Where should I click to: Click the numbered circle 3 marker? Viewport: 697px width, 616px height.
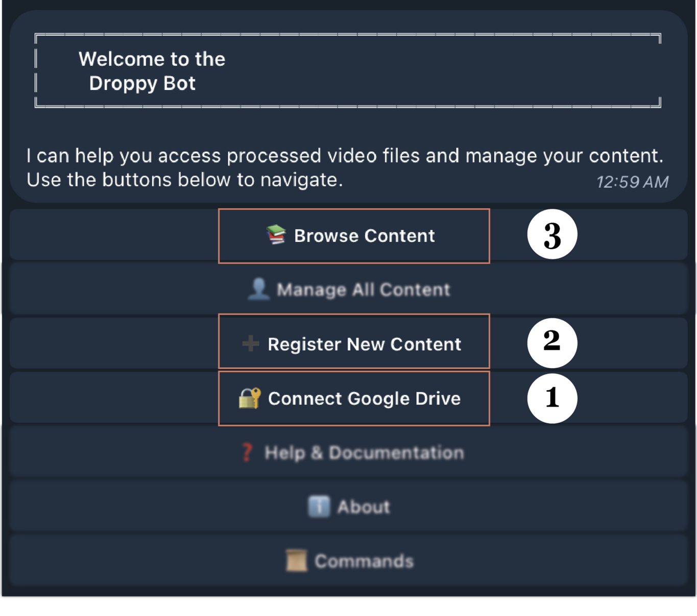coord(552,234)
